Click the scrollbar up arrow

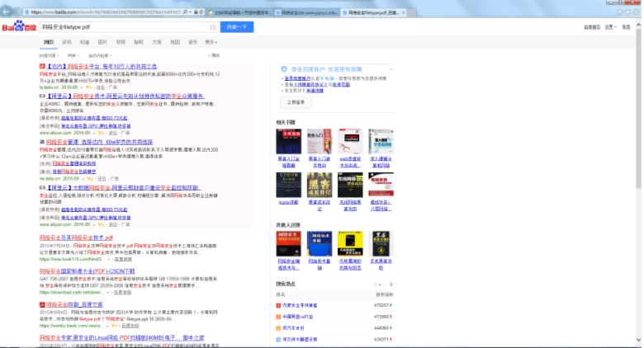(638, 25)
